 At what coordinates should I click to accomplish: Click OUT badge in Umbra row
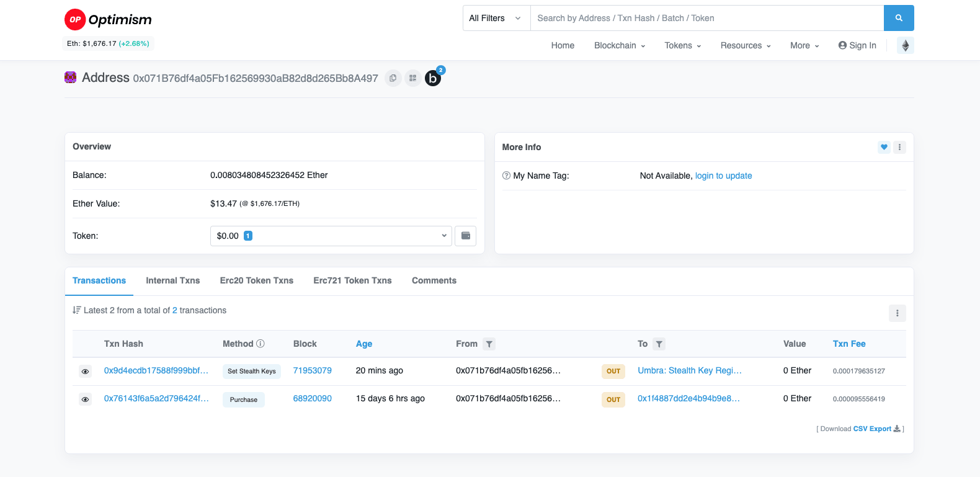pyautogui.click(x=613, y=372)
